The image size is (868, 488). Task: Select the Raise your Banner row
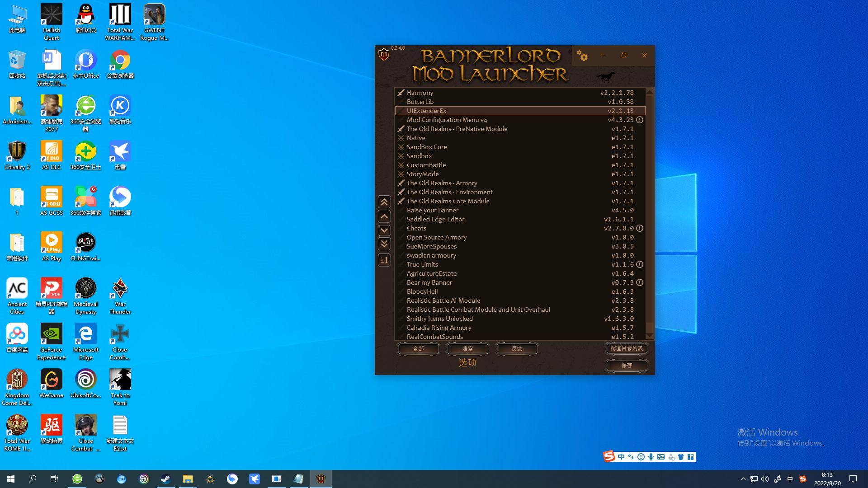pos(520,210)
